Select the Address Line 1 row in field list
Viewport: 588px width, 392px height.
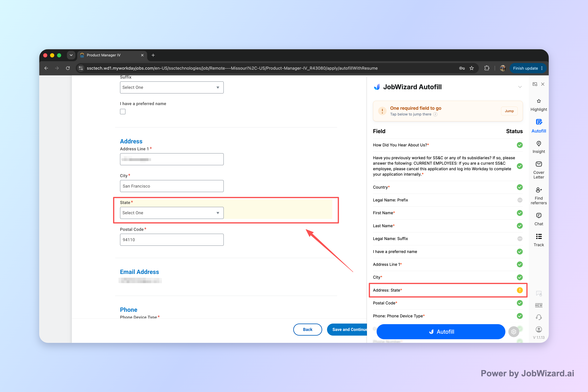click(x=448, y=264)
